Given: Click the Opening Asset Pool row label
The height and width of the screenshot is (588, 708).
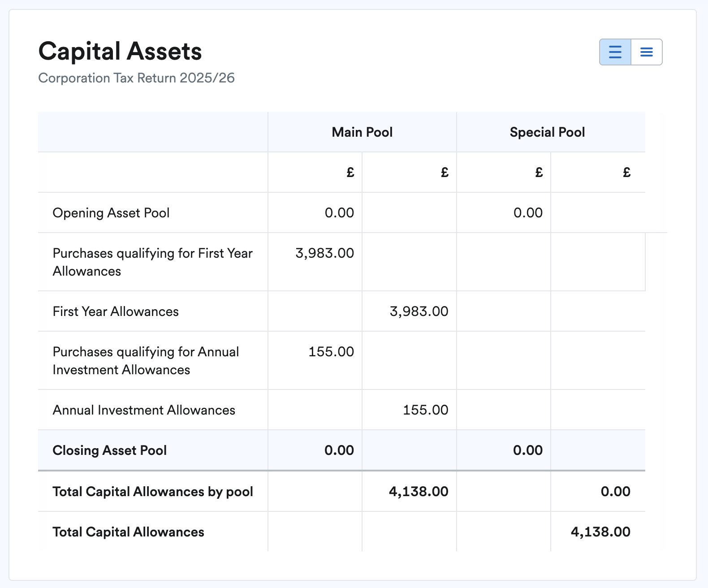Looking at the screenshot, I should pyautogui.click(x=111, y=213).
